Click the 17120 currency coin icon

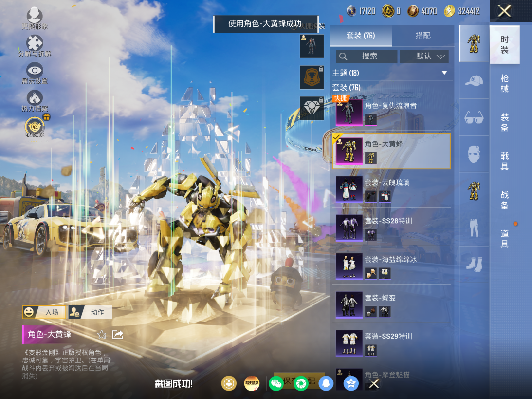click(x=351, y=11)
